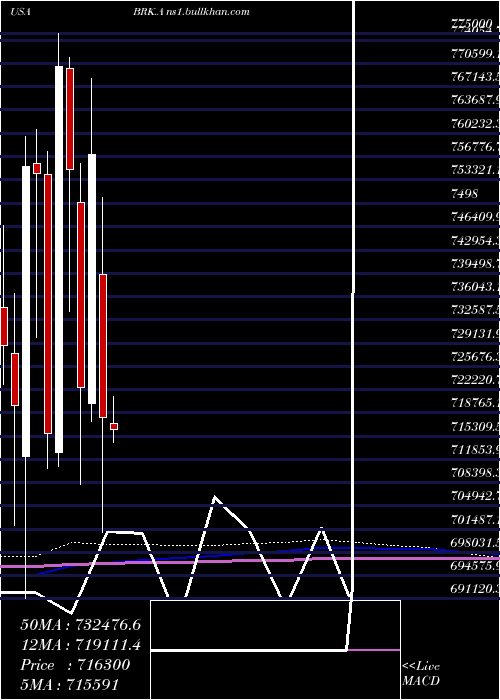Click the 718765 price axis label
Image resolution: width=500 pixels, height=700 pixels.
tap(475, 403)
